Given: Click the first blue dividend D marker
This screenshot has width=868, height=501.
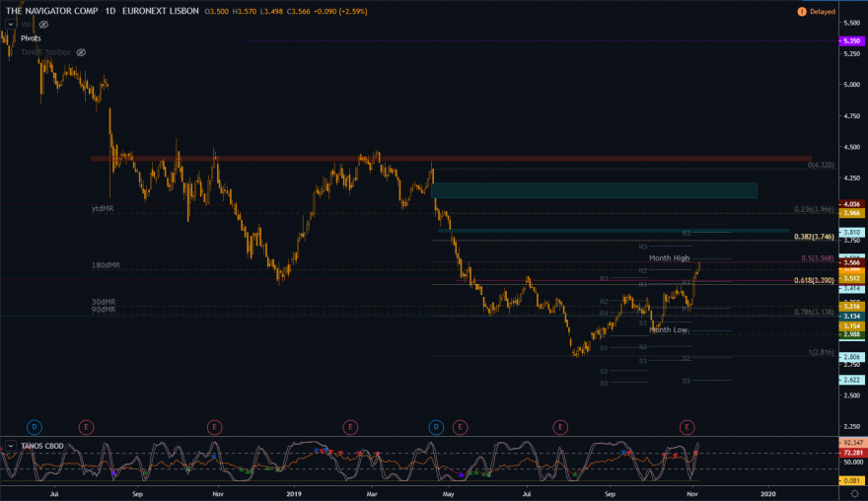Looking at the screenshot, I should pyautogui.click(x=35, y=427).
